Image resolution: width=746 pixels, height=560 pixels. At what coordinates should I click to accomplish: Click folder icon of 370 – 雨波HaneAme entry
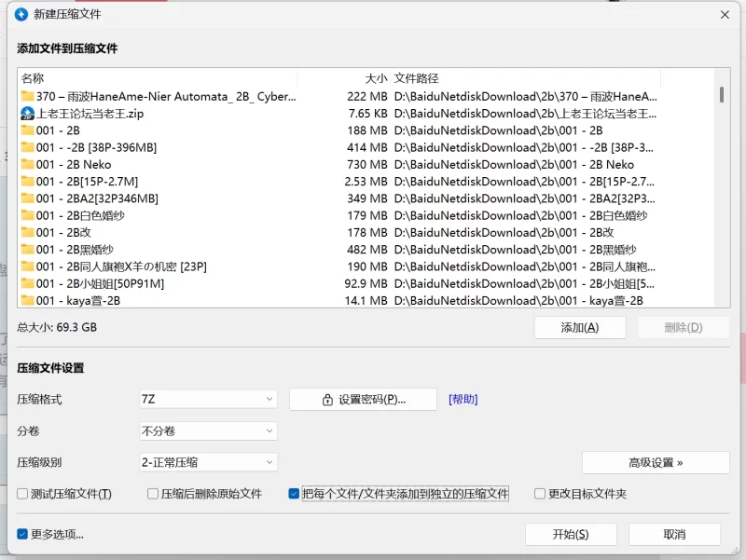point(27,96)
